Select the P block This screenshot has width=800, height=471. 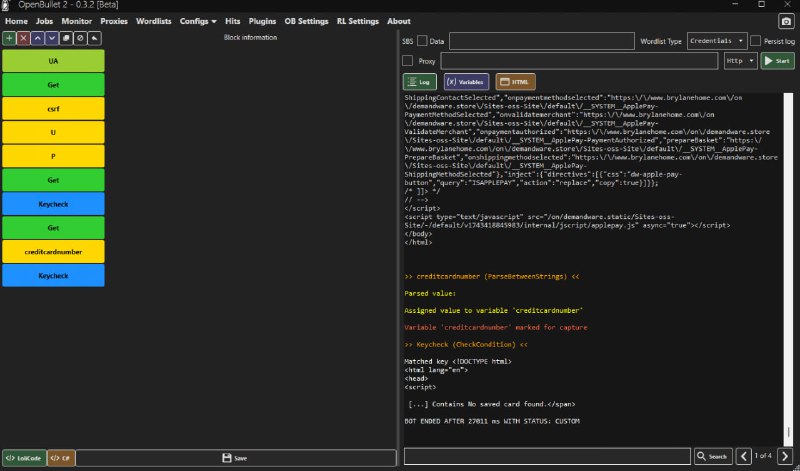[x=53, y=156]
